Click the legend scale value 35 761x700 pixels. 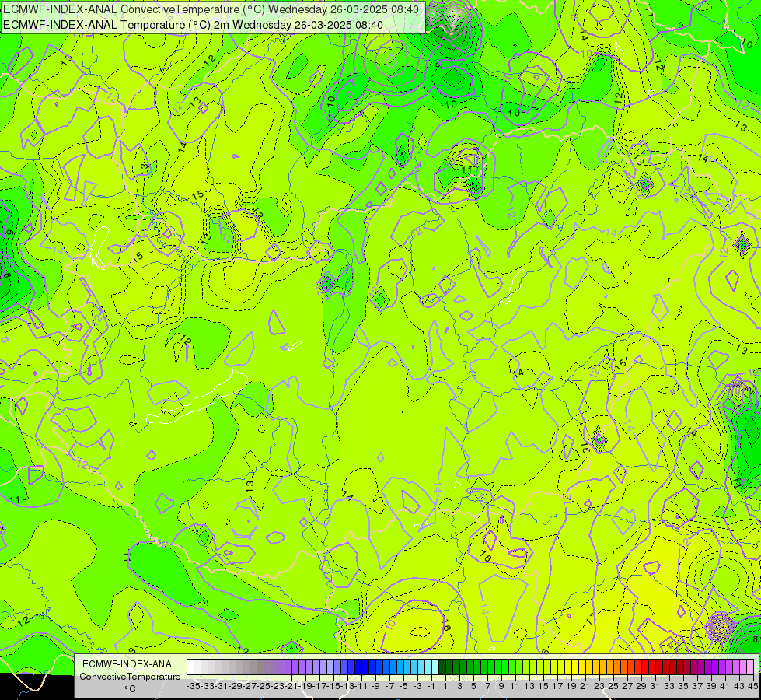point(682,686)
